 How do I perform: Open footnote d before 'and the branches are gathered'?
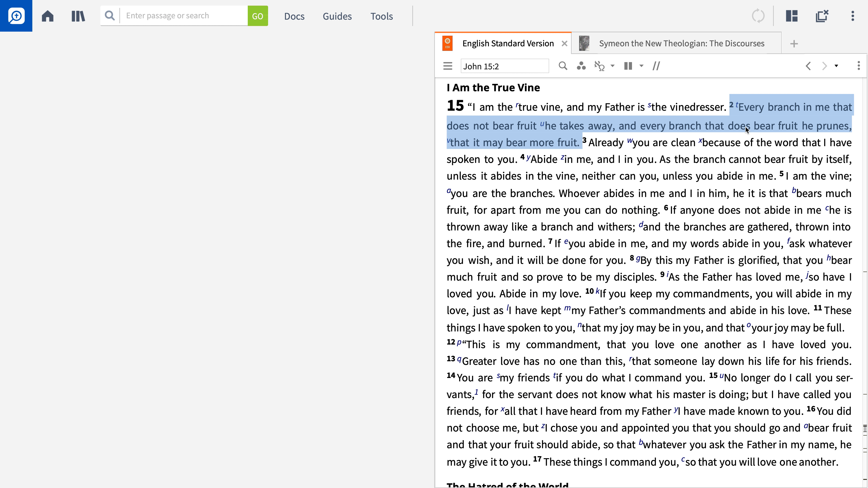(x=641, y=224)
